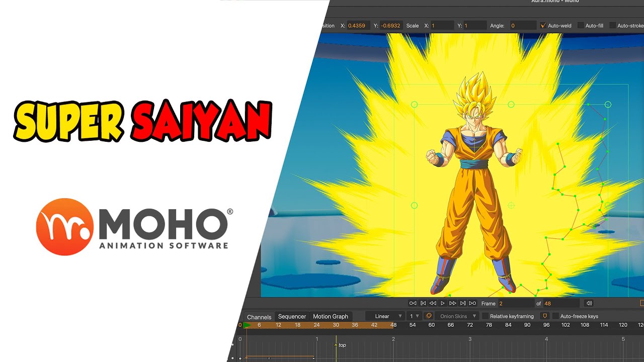The width and height of the screenshot is (644, 362).
Task: Select the 'top' keyframe marker in timeline
Action: pyautogui.click(x=336, y=345)
